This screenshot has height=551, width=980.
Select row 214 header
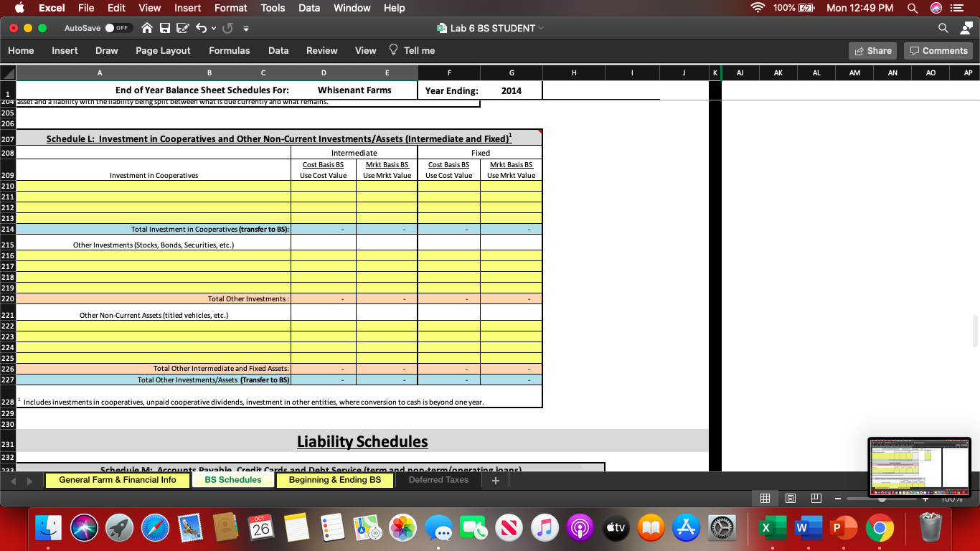point(8,230)
